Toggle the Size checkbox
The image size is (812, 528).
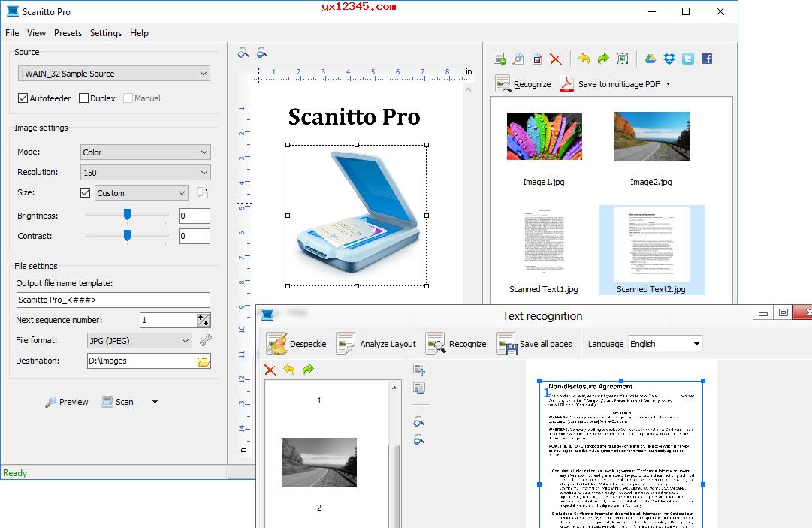(86, 192)
